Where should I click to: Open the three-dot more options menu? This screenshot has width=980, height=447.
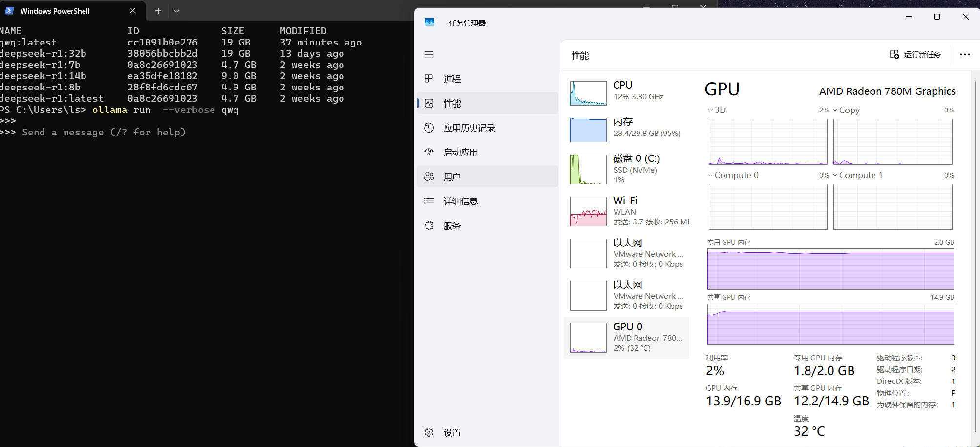965,54
